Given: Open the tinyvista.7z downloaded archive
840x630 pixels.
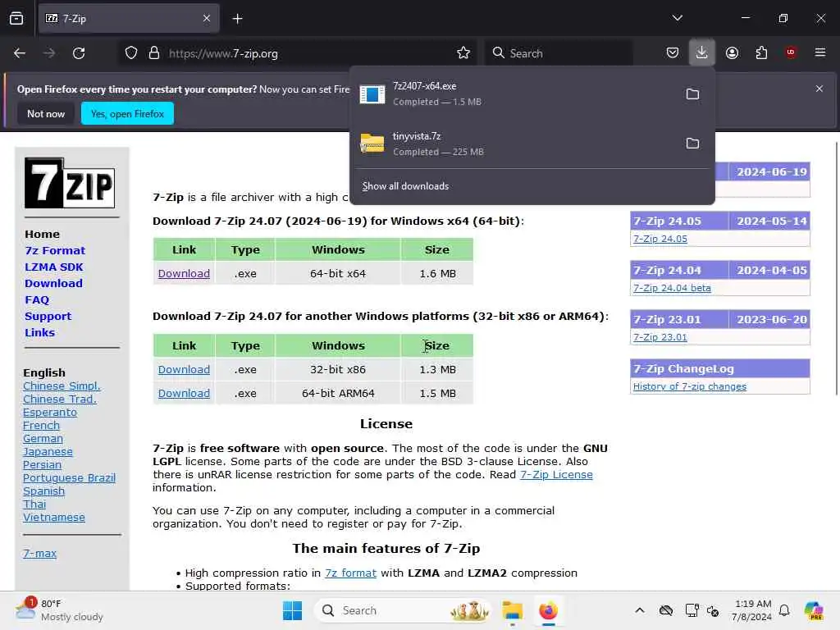Looking at the screenshot, I should 514,144.
